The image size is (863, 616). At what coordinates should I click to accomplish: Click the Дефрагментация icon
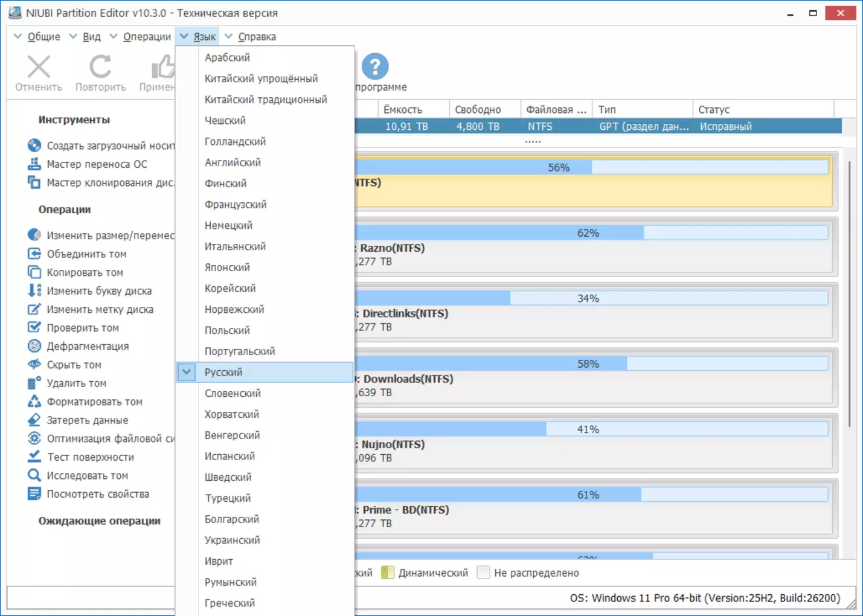(x=34, y=346)
